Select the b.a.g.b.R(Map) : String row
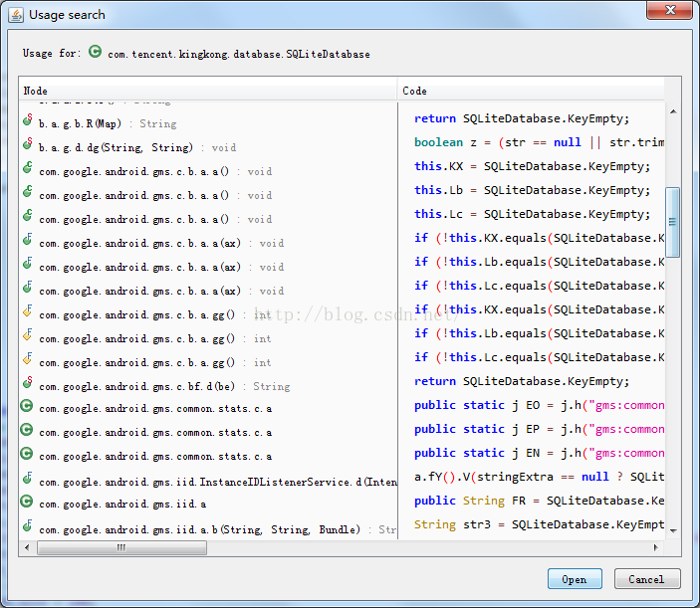700x608 pixels. 108,123
